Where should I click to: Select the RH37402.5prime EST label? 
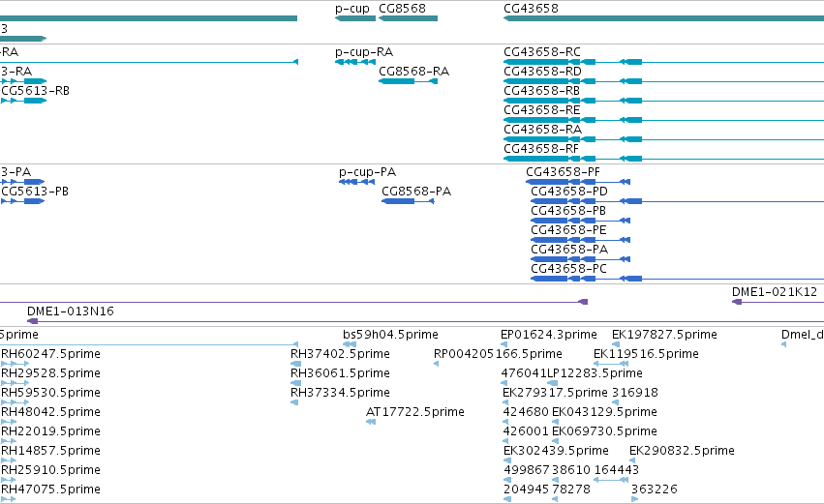click(x=340, y=354)
